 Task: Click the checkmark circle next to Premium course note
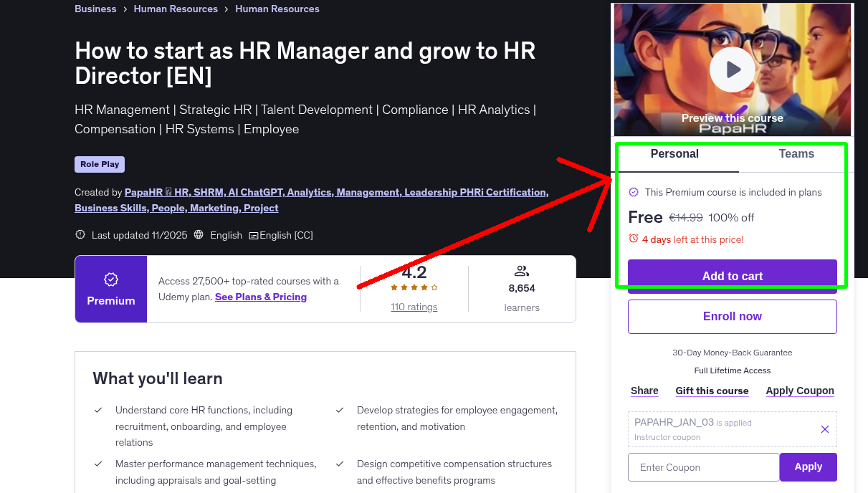coord(634,192)
